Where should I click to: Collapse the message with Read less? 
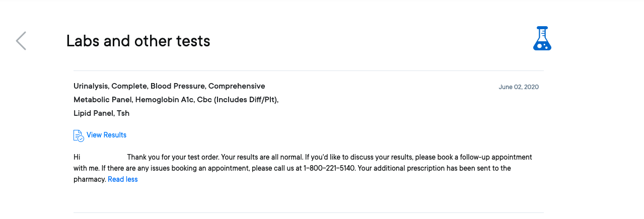point(122,179)
